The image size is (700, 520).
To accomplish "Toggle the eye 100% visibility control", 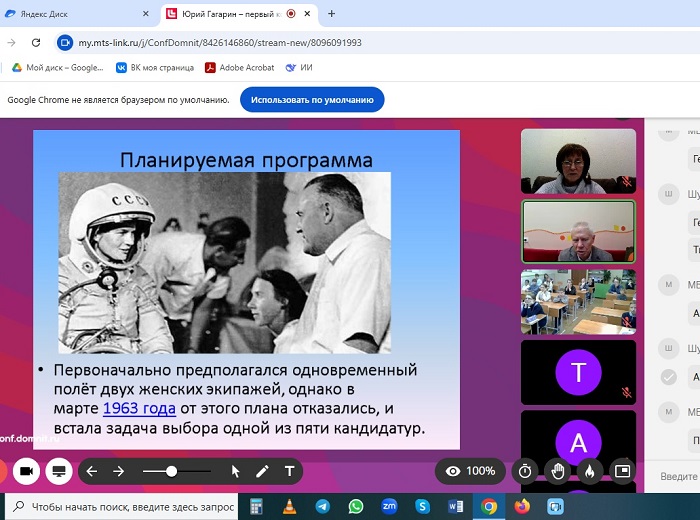I will pos(471,471).
